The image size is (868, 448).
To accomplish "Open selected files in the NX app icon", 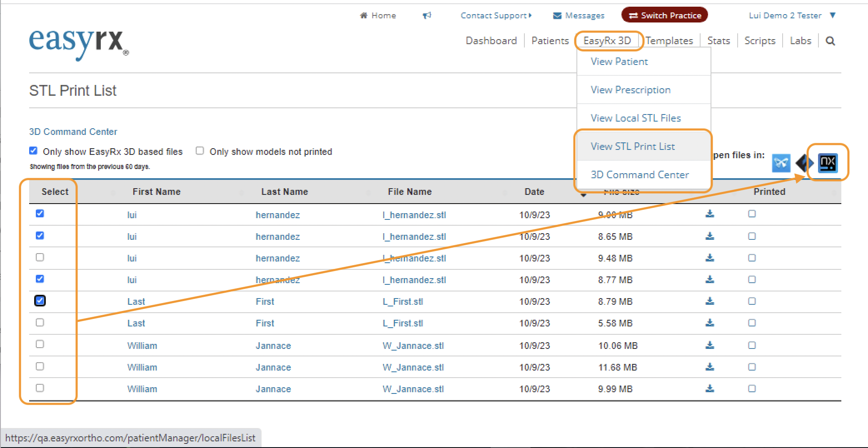I will pos(828,163).
